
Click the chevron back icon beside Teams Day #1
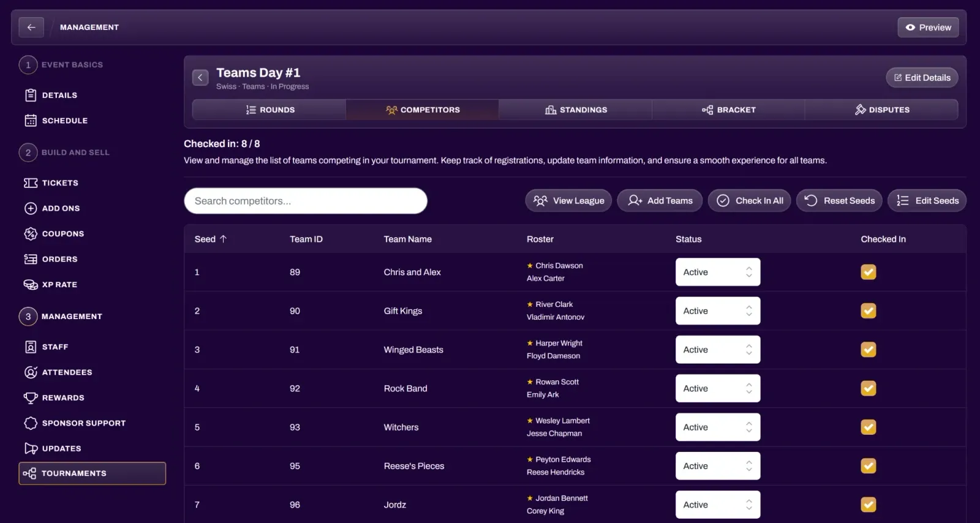200,78
